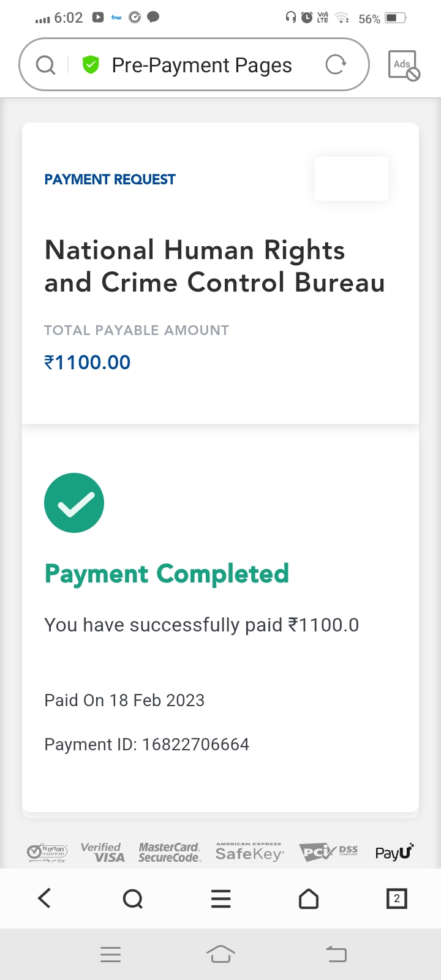Tap the Android recent apps button
The height and width of the screenshot is (980, 441).
coord(110,954)
